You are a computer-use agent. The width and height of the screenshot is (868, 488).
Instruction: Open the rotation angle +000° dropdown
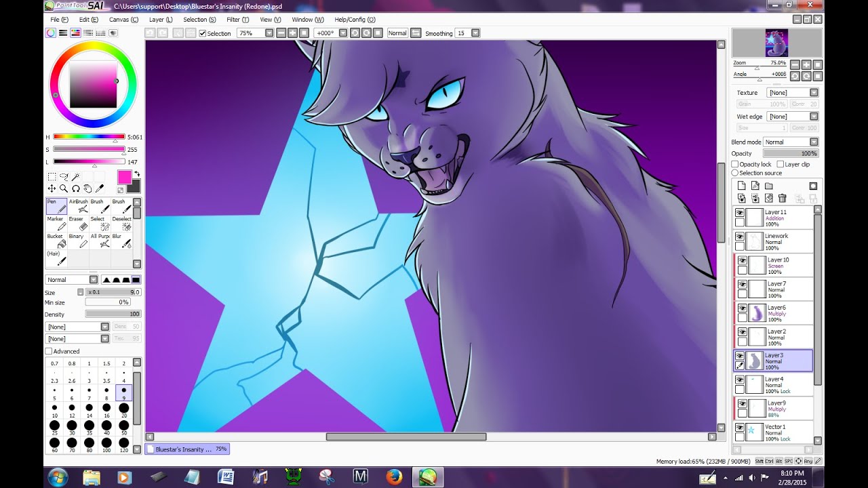pos(342,33)
